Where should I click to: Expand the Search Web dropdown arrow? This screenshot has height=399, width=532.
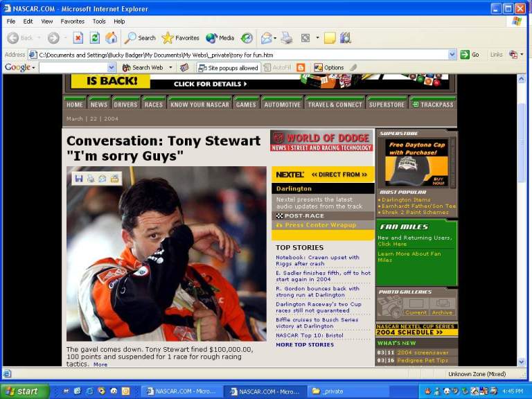click(170, 67)
